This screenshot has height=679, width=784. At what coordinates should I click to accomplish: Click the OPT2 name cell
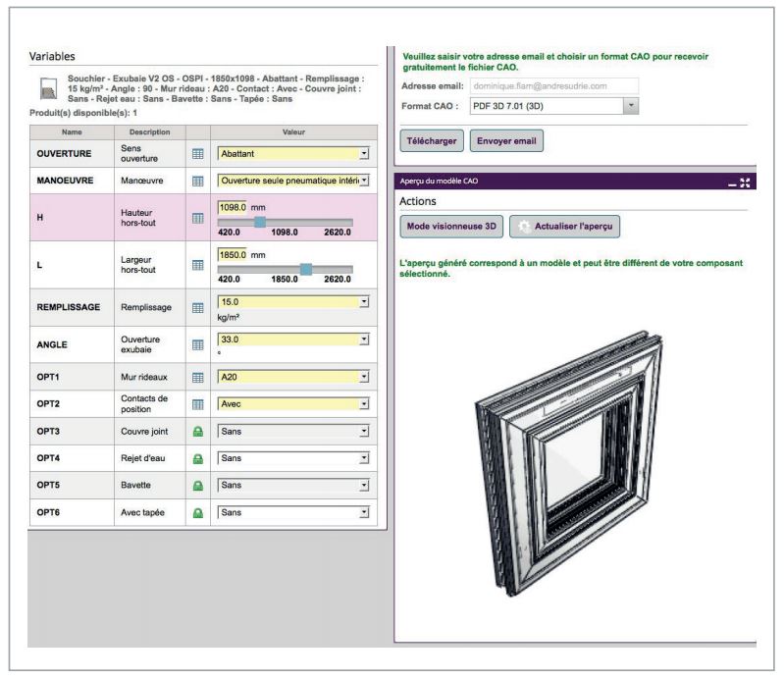tap(72, 404)
